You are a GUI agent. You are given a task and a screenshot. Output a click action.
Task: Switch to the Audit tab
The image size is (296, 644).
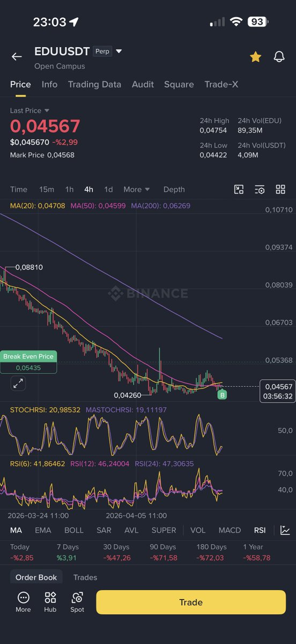[x=143, y=84]
